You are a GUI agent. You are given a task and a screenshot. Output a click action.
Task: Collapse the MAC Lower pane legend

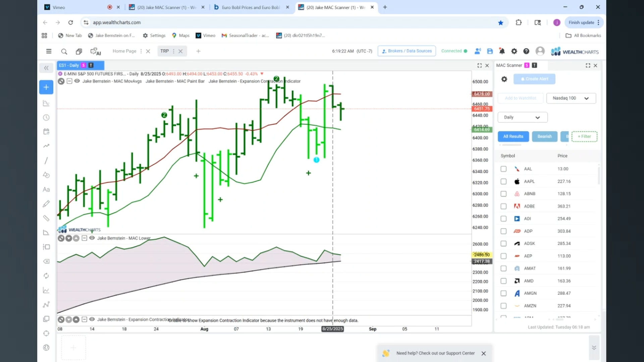click(x=84, y=238)
